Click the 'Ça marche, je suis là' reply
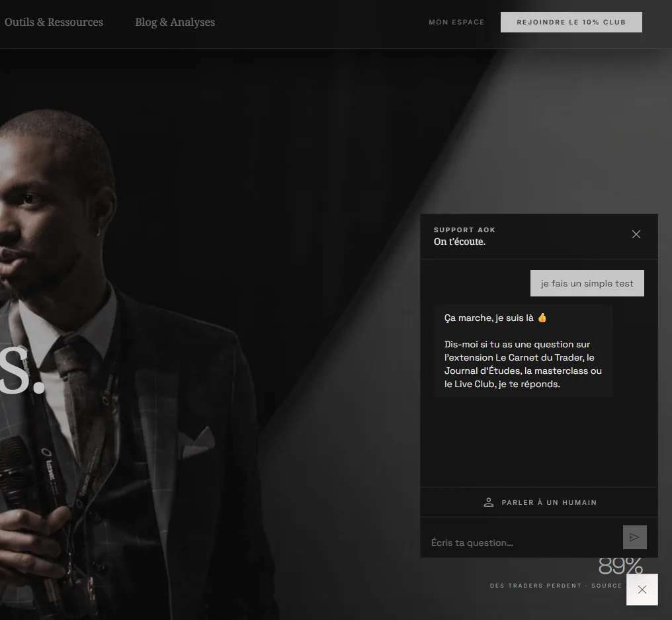The image size is (672, 620). [523, 351]
